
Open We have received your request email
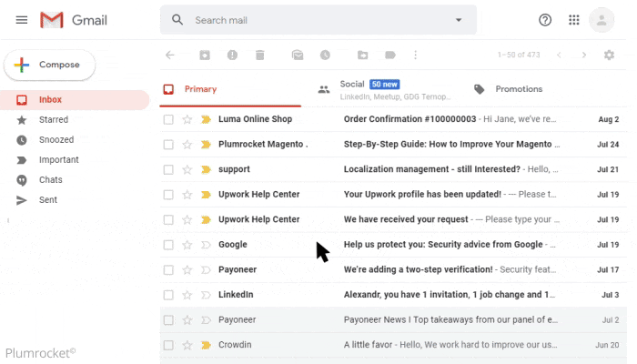click(x=393, y=220)
